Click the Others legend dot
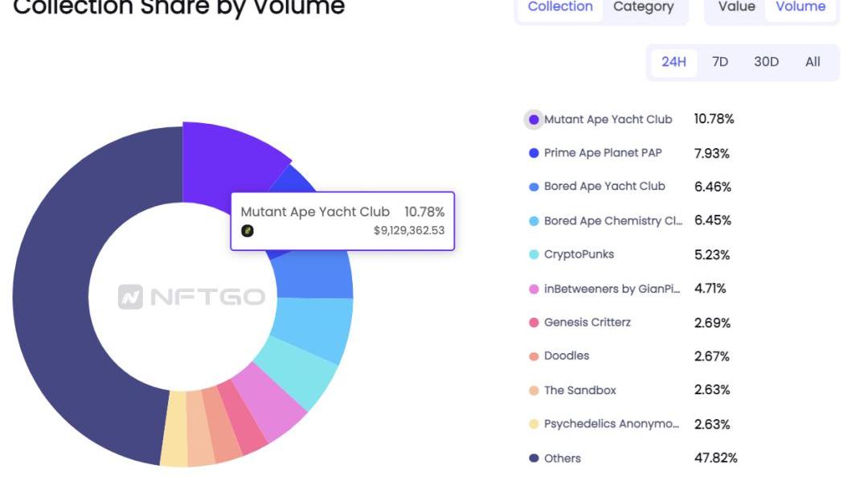The image size is (868, 477). coord(534,458)
